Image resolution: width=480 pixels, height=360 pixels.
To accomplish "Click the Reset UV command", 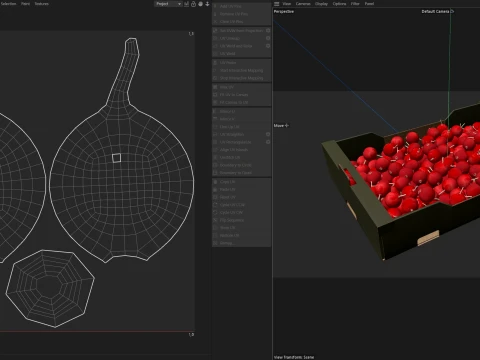I will (241, 197).
